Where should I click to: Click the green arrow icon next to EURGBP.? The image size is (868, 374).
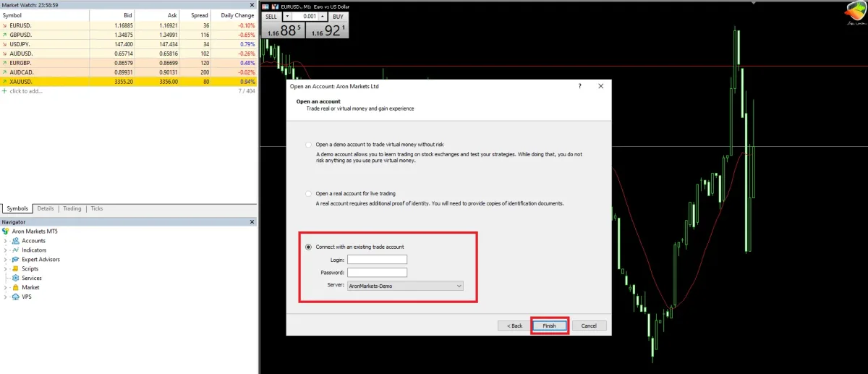(x=5, y=63)
